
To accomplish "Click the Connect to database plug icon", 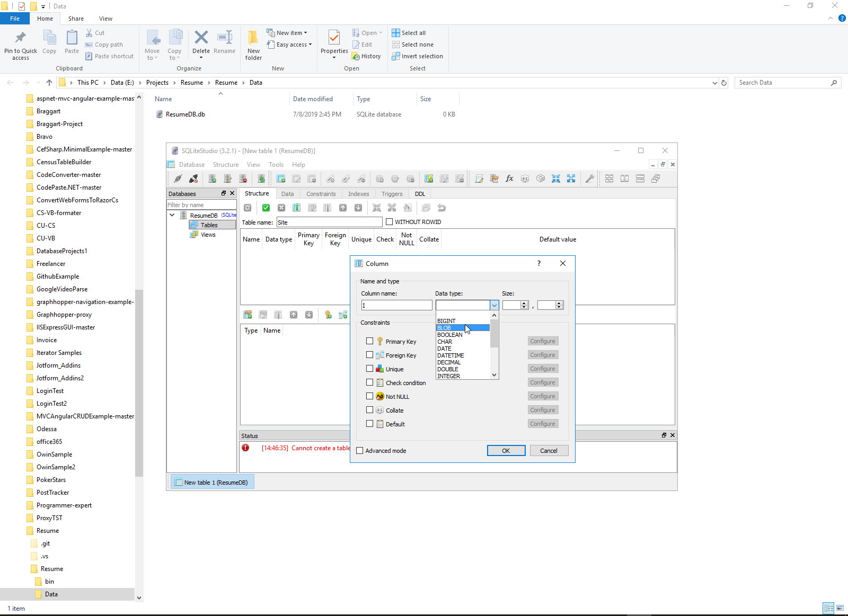I will [x=178, y=179].
